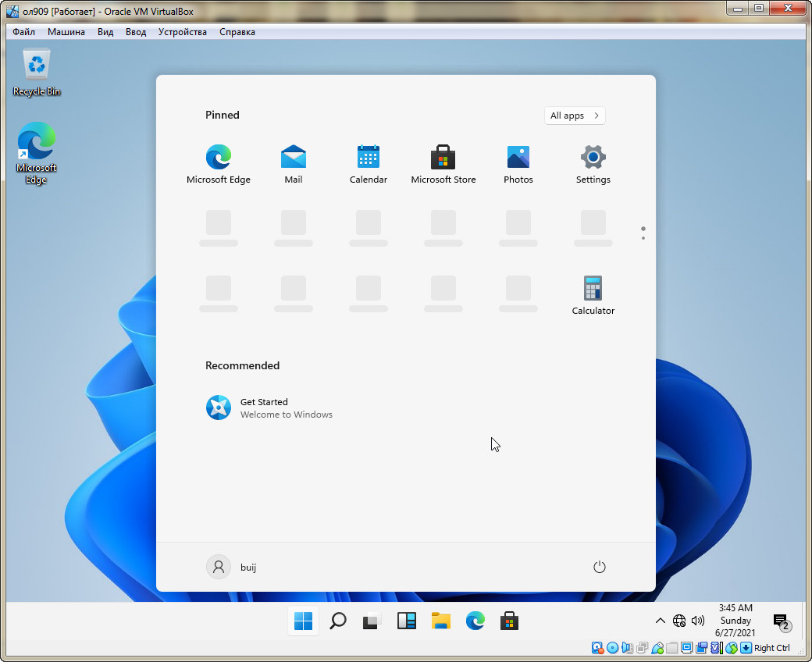
Task: Click the power button in Start menu
Action: tap(600, 567)
